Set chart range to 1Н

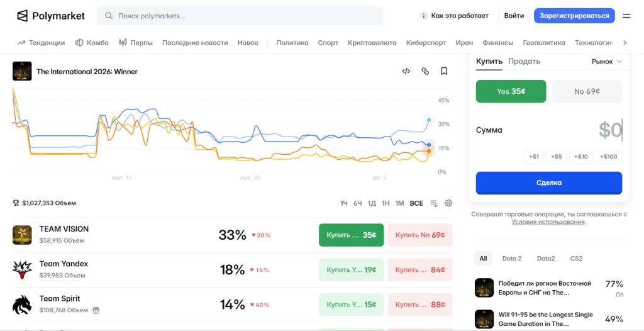coord(386,203)
